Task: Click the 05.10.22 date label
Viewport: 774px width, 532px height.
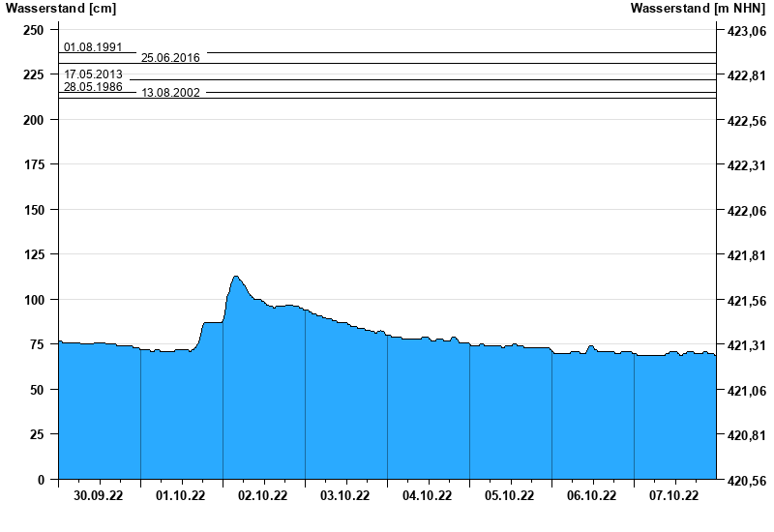Action: [510, 496]
